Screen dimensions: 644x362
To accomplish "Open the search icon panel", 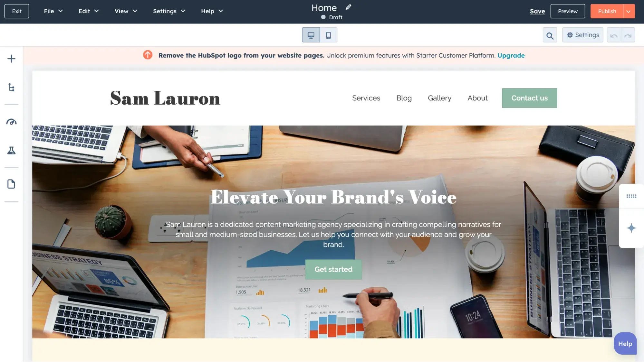I will pos(550,34).
